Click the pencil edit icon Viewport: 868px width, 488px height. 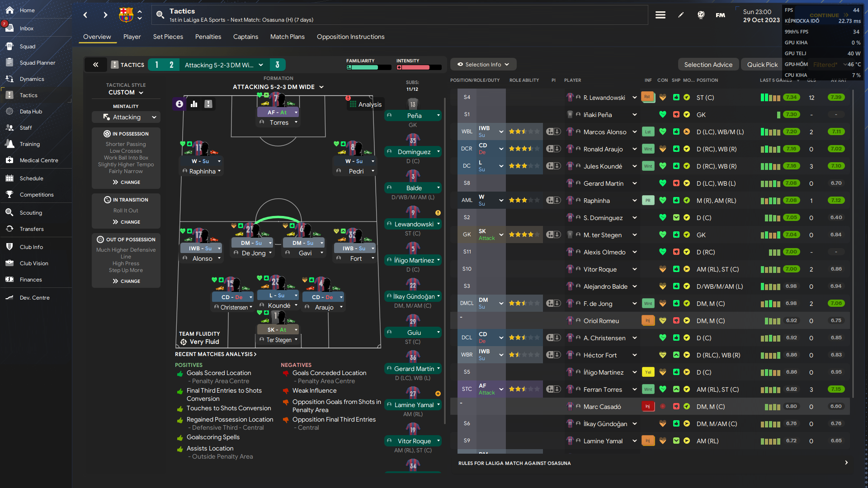coord(681,15)
